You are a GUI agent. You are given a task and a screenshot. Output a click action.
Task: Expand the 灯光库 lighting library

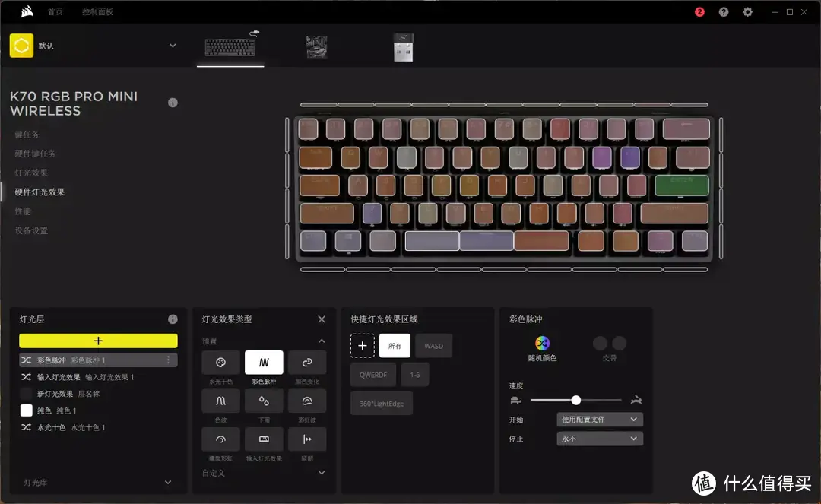pos(168,483)
